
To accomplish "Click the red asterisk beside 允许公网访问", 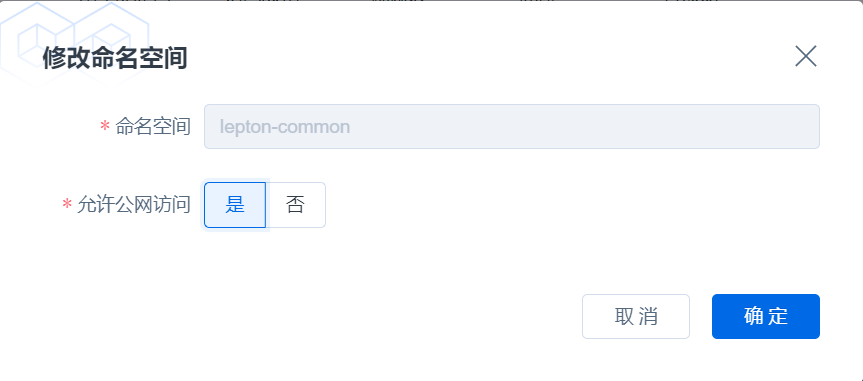I will click(67, 206).
